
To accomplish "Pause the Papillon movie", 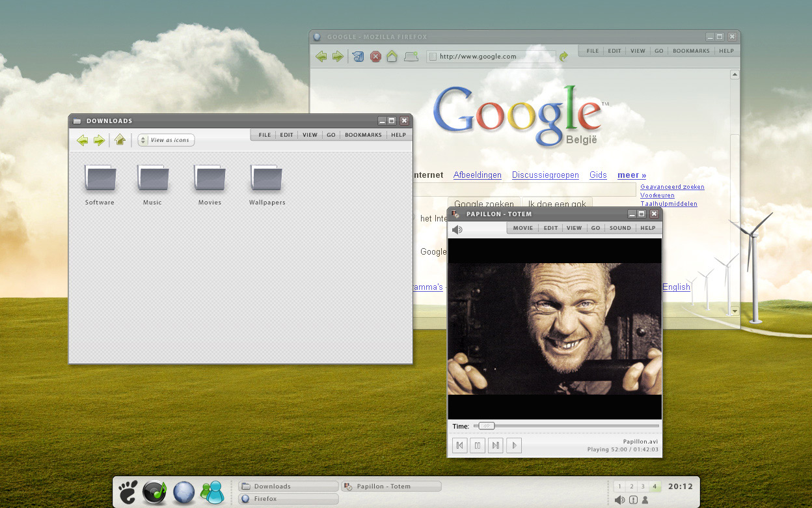I will pos(478,445).
